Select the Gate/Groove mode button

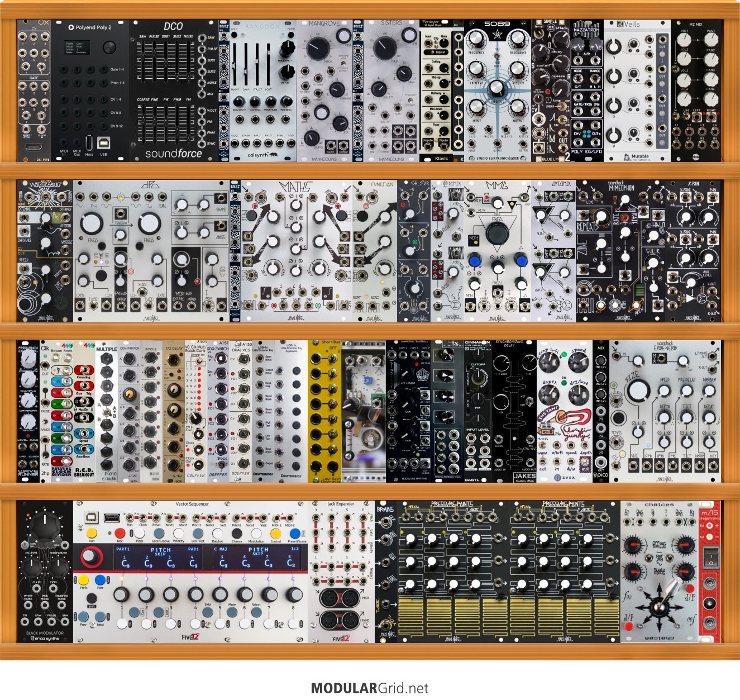(x=159, y=534)
